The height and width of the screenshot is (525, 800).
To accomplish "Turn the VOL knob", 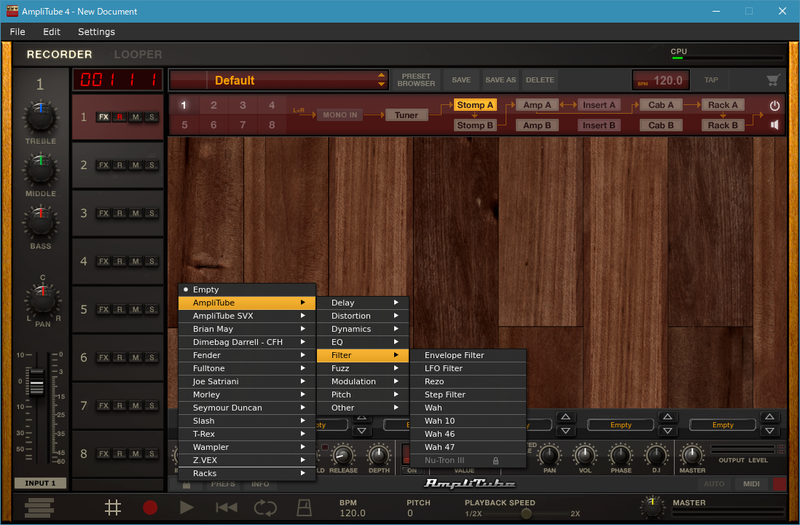I will [x=585, y=455].
